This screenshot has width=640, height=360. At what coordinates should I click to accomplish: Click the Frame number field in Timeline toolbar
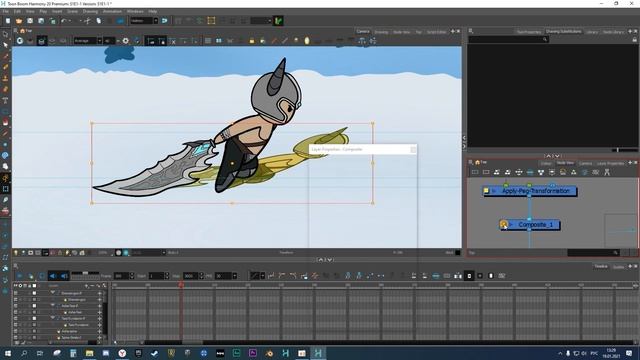121,276
